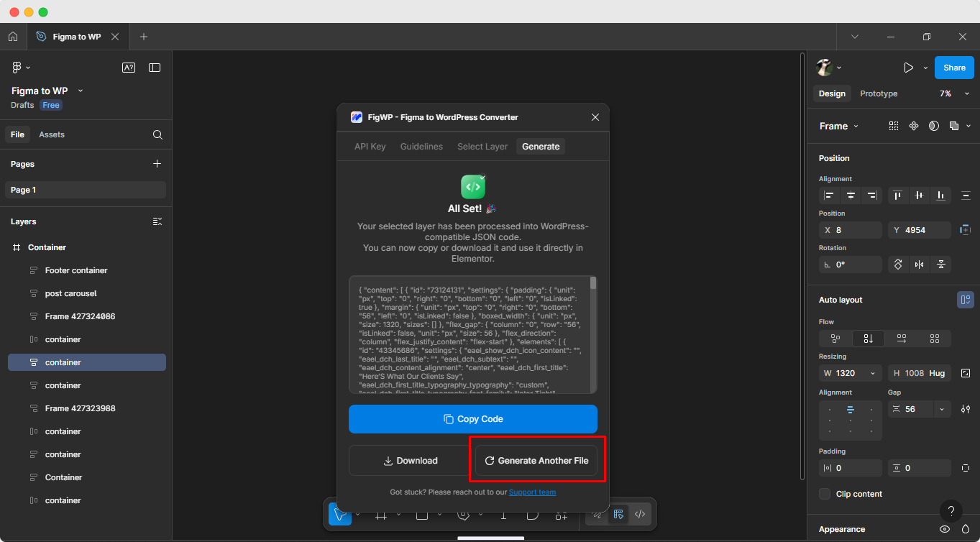The height and width of the screenshot is (542, 980).
Task: Open the Support team link
Action: (x=532, y=492)
